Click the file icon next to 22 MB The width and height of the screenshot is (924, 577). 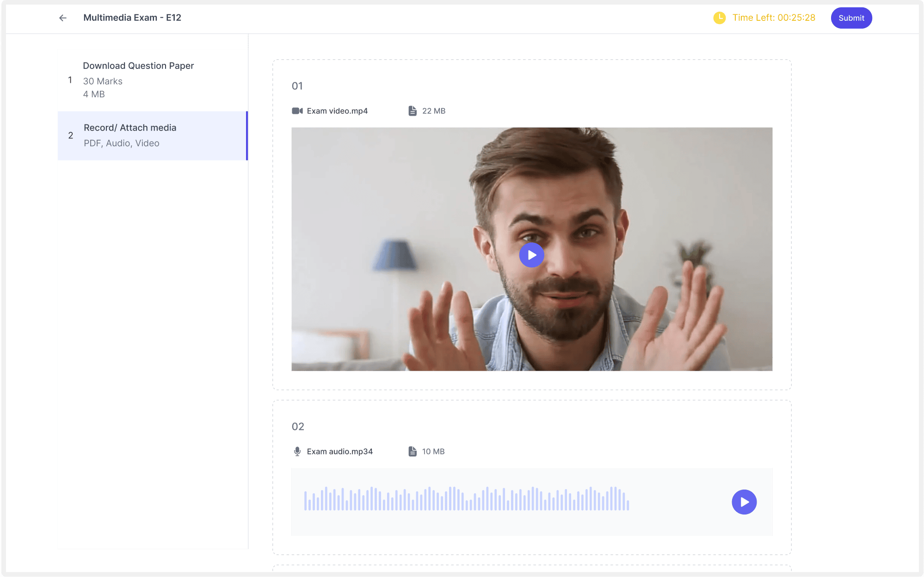click(412, 111)
